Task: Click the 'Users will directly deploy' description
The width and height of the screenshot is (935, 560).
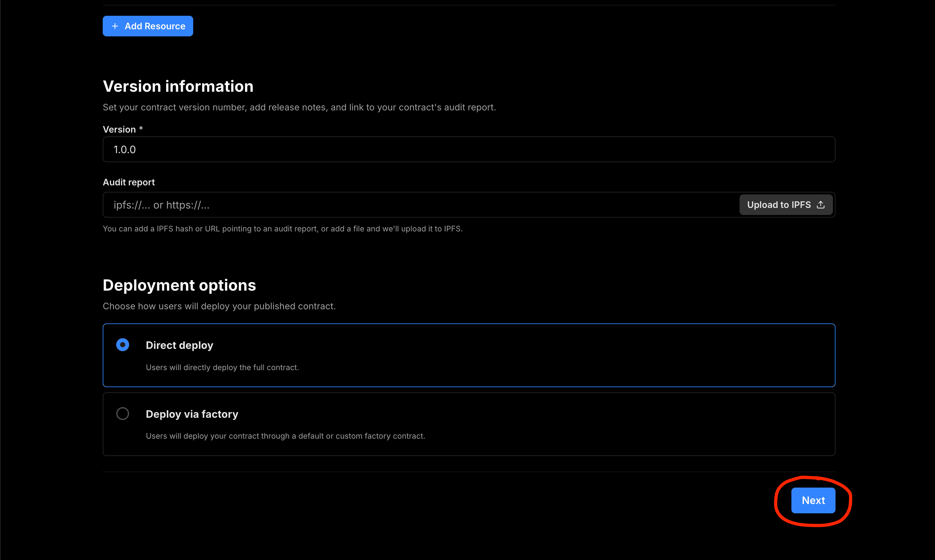Action: 222,368
